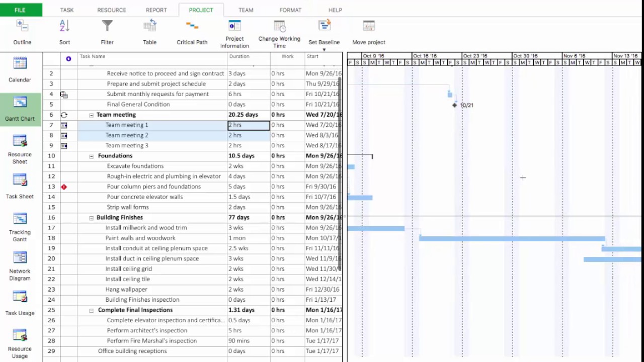Screen dimensions: 644x362
Task: Select task 'Prepare and submit project schedule'
Action: [x=156, y=84]
